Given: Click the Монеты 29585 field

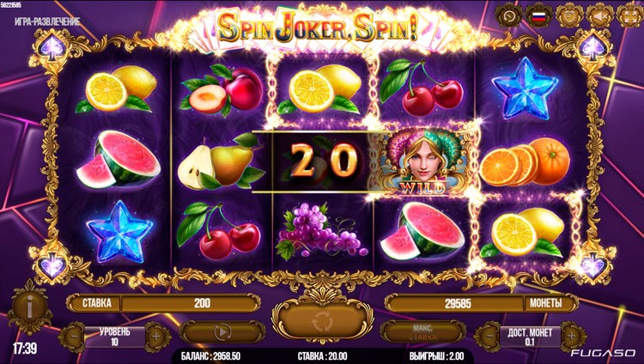Looking at the screenshot, I should (482, 303).
